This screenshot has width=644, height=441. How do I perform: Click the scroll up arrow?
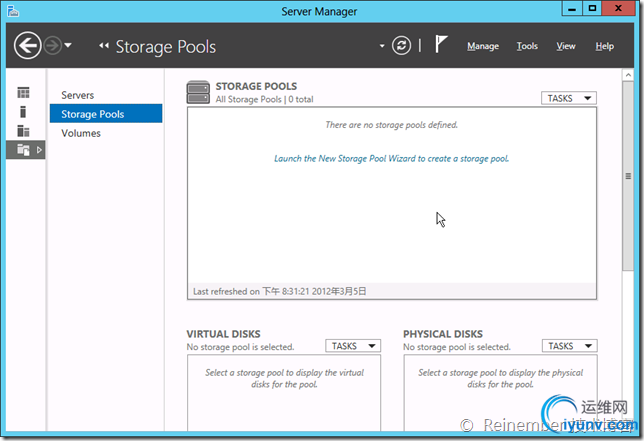point(628,75)
